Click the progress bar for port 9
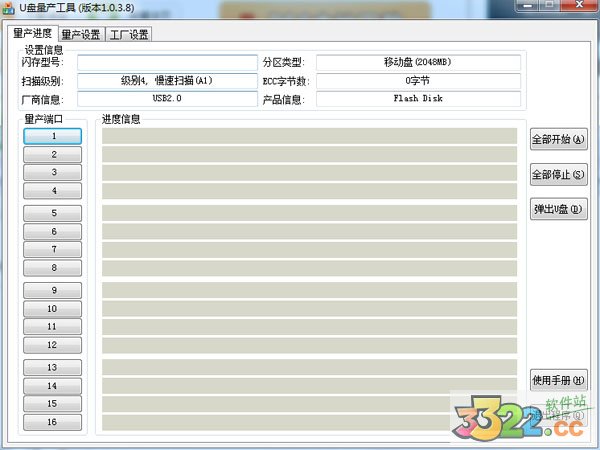Viewport: 600px width, 450px height. [309, 290]
